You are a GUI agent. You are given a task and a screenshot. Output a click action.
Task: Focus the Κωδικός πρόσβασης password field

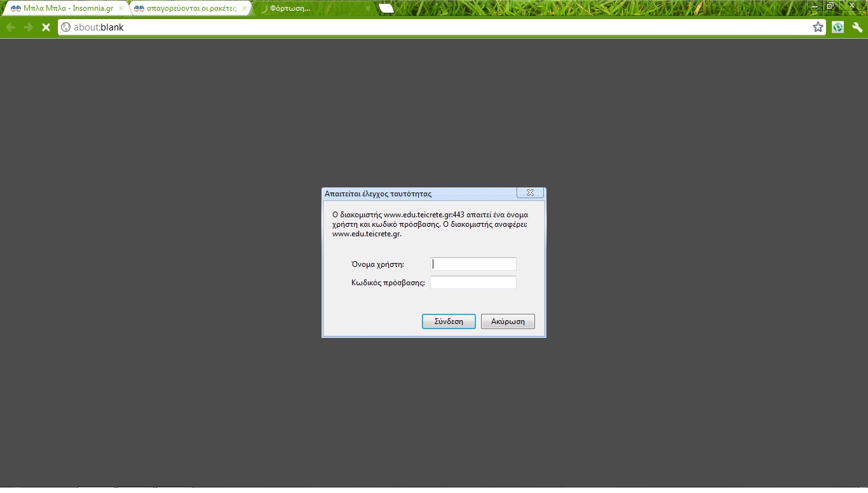click(x=473, y=282)
